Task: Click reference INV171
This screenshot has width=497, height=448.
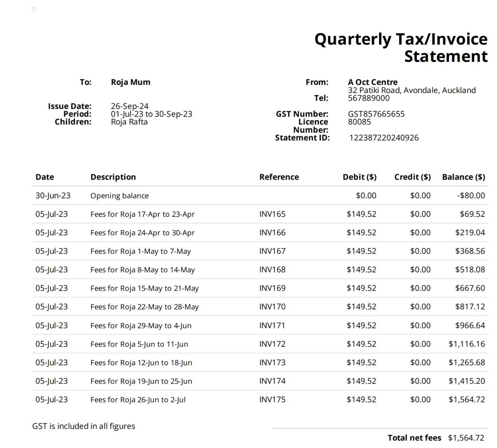Action: (272, 325)
